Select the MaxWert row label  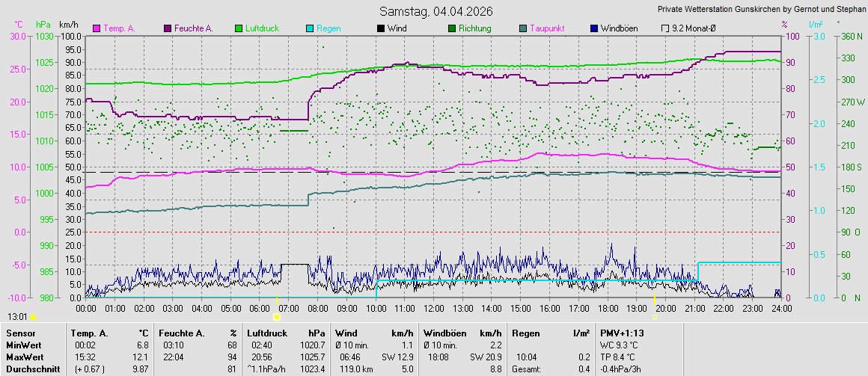coord(25,357)
